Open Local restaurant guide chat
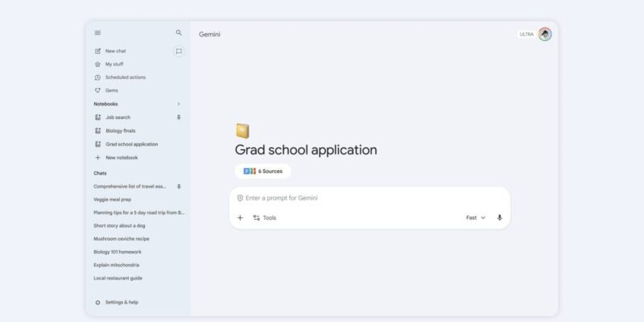Image resolution: width=644 pixels, height=322 pixels. [118, 279]
